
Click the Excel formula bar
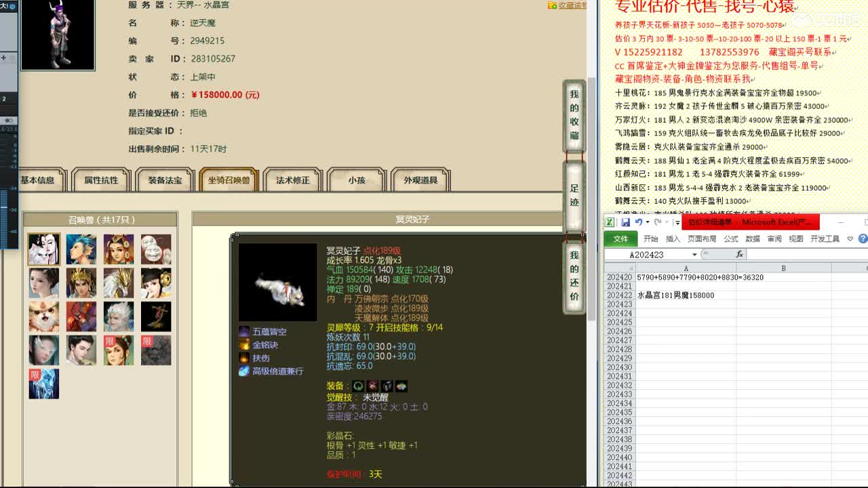[x=807, y=254]
